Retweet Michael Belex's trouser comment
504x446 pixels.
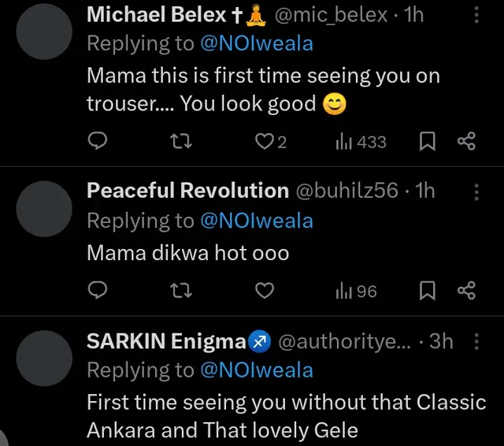(182, 142)
